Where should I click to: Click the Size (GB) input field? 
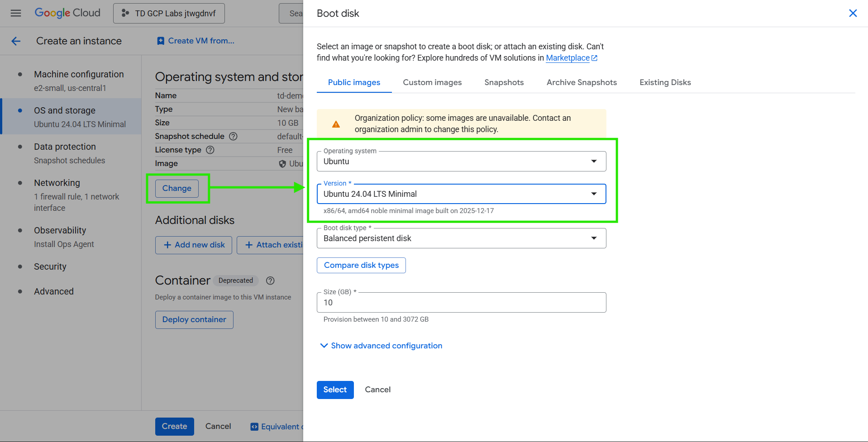461,303
